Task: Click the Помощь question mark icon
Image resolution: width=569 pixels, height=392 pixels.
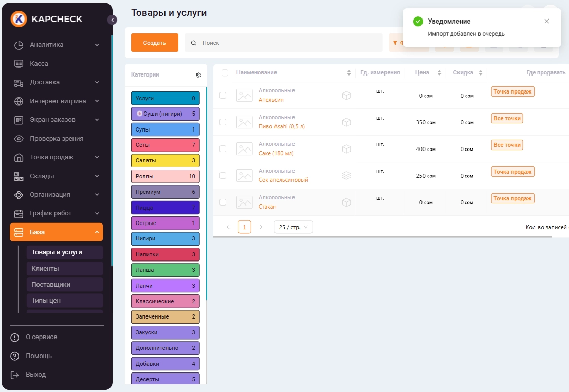Action: pyautogui.click(x=15, y=356)
